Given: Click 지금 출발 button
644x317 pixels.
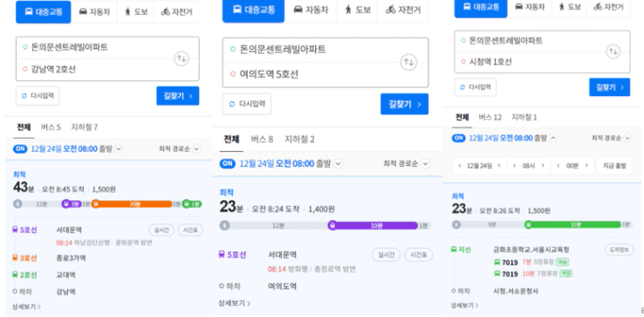Looking at the screenshot, I should pyautogui.click(x=614, y=166).
